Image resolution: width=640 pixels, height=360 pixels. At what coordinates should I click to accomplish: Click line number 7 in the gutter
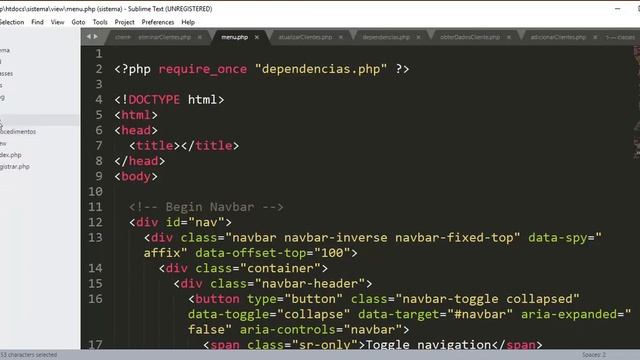click(99, 146)
